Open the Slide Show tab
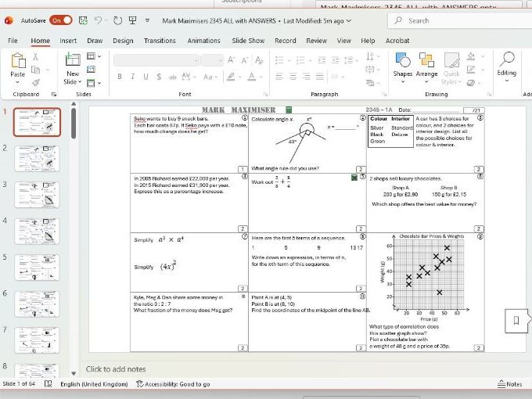 click(248, 41)
